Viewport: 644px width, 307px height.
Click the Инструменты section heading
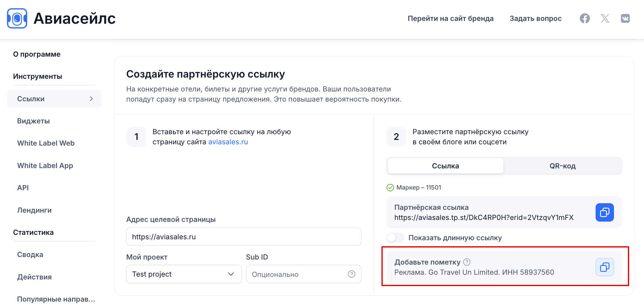pos(37,76)
